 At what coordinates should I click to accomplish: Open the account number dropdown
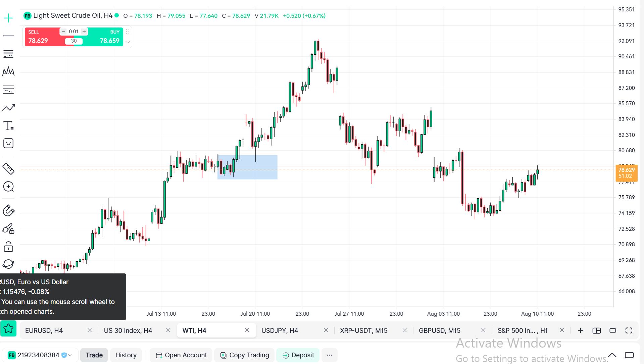click(x=40, y=355)
